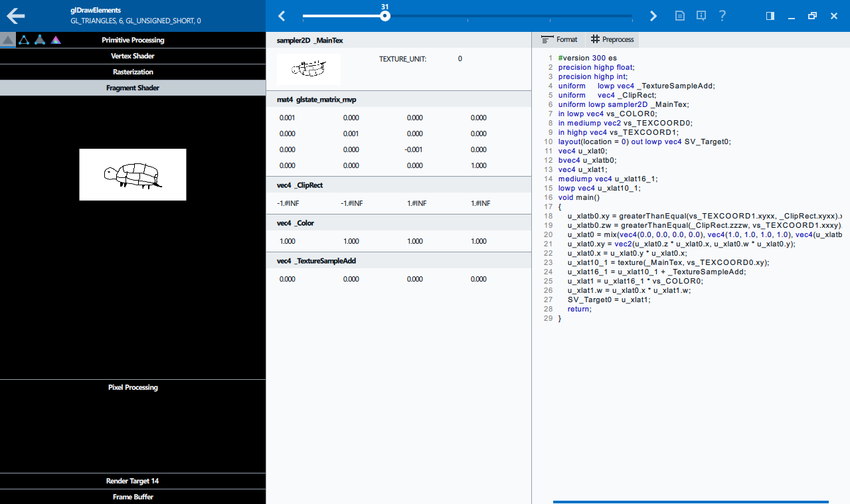Select the vec4 _TextureSampleAdd header
Viewport: 850px width, 504px height.
click(x=398, y=261)
